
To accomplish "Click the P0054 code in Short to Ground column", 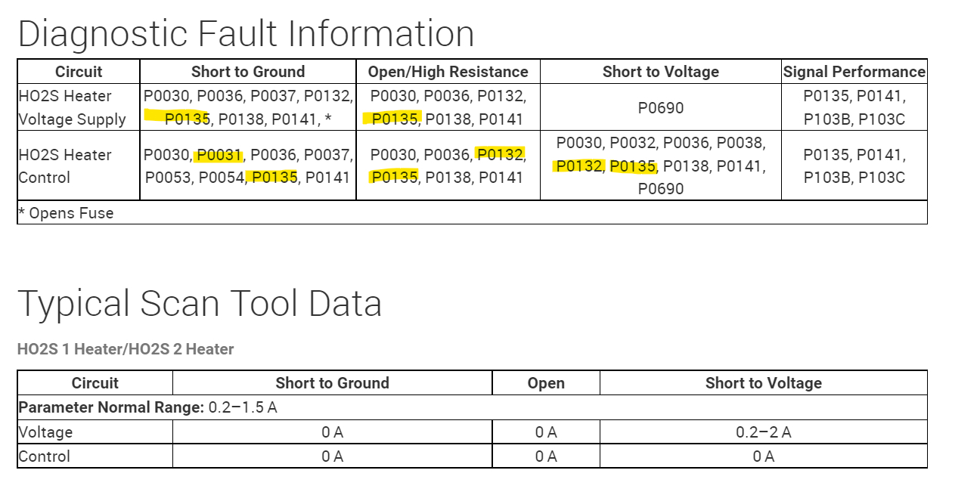I will click(222, 178).
